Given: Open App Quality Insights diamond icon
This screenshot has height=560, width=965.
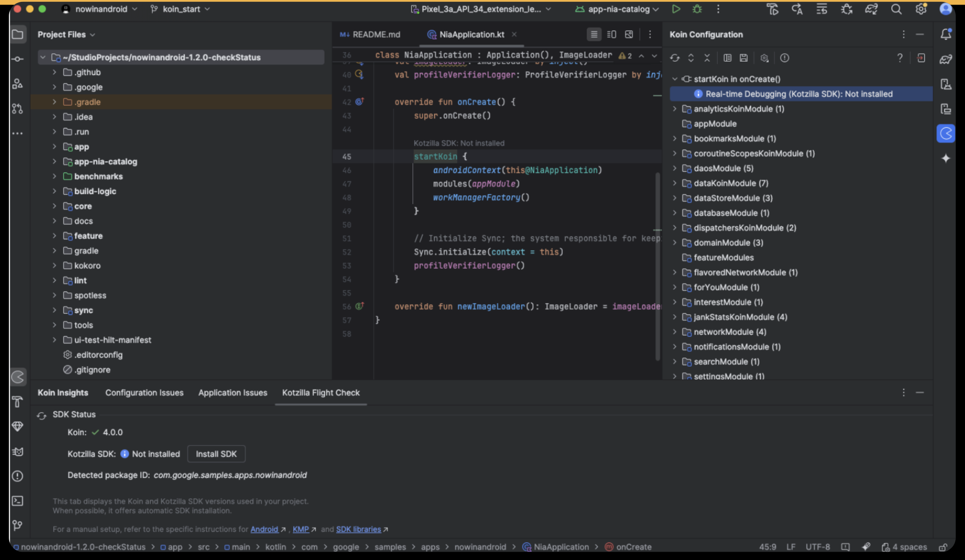Looking at the screenshot, I should (x=18, y=426).
